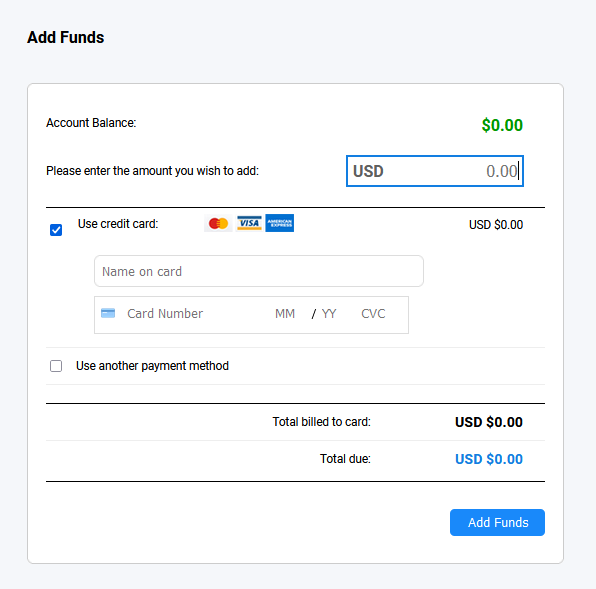Click the Use another payment method label
The image size is (596, 589).
tap(152, 366)
